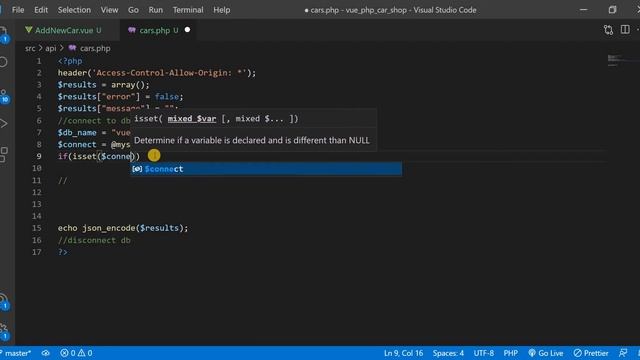Screen dimensions: 640x360
Task: Open Source Control view with 10 badge
Action: 4,96
